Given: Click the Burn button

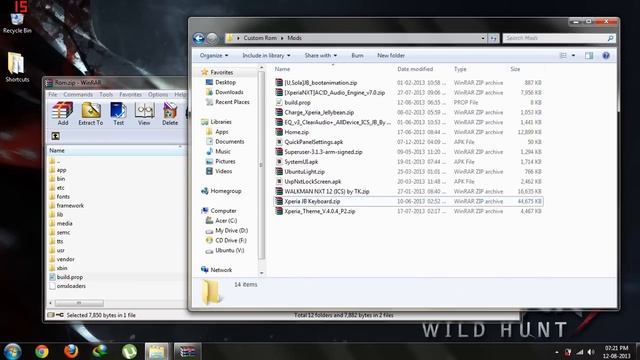Looking at the screenshot, I should point(357,56).
